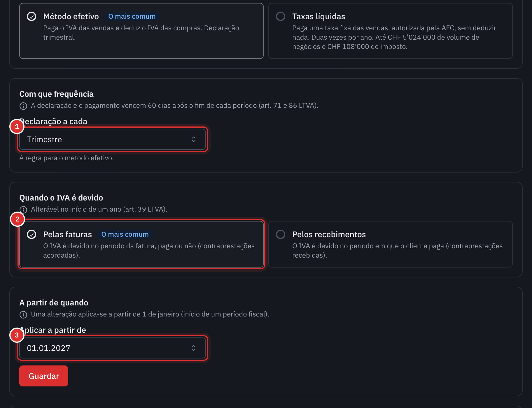Click the 'Quando o IVA é devido' heading
The height and width of the screenshot is (408, 532).
61,198
